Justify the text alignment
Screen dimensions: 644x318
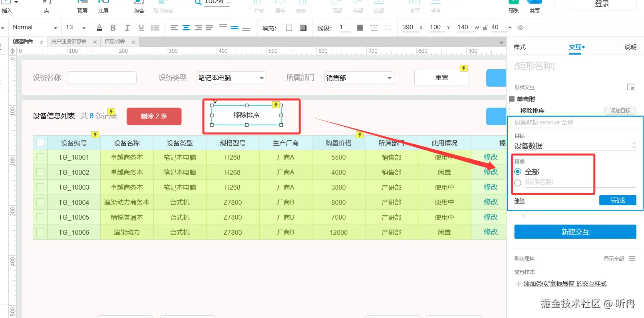pos(209,28)
